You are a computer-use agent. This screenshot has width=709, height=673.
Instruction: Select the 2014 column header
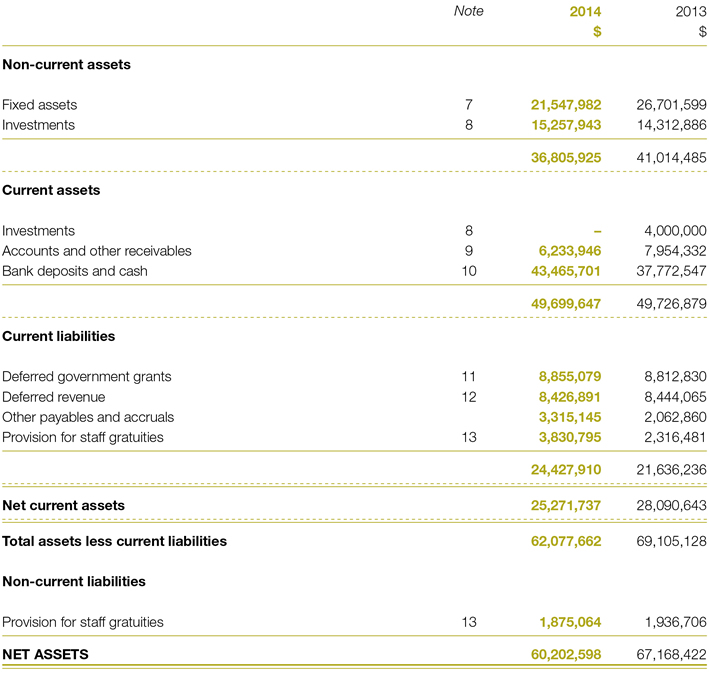(x=584, y=11)
